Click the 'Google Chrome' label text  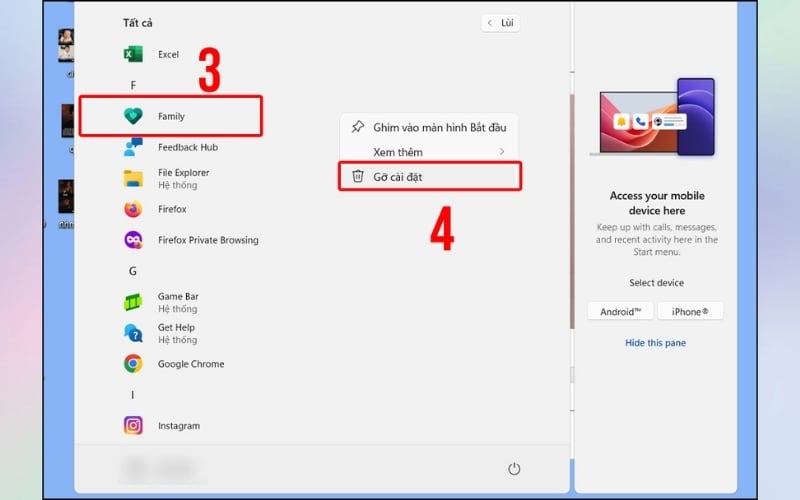(x=191, y=364)
